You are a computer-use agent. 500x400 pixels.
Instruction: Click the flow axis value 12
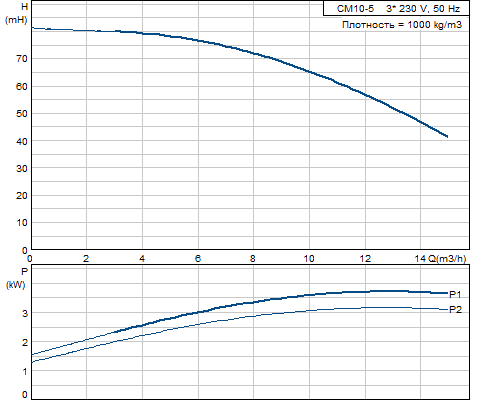coord(365,259)
